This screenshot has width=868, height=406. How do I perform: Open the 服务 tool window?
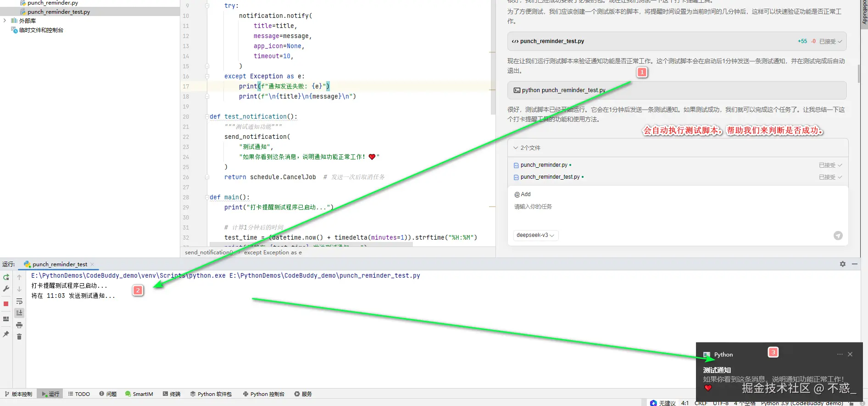[x=303, y=394]
